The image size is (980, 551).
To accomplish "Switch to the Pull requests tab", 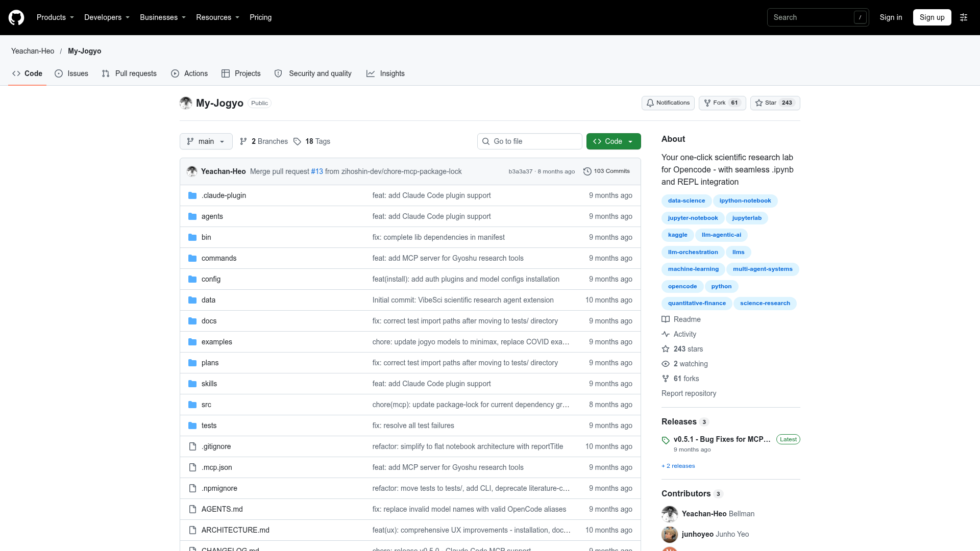I will [x=129, y=73].
